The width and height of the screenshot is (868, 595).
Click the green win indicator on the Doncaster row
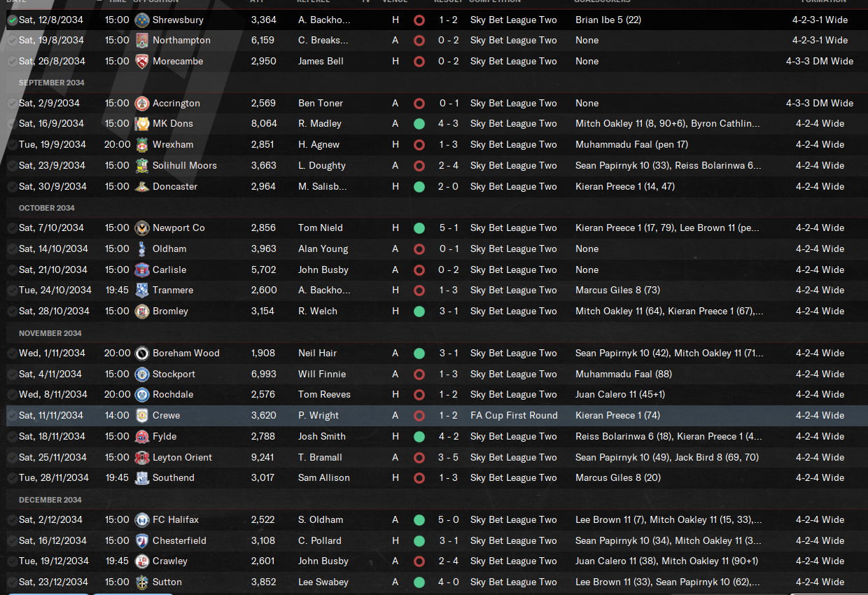coord(419,187)
